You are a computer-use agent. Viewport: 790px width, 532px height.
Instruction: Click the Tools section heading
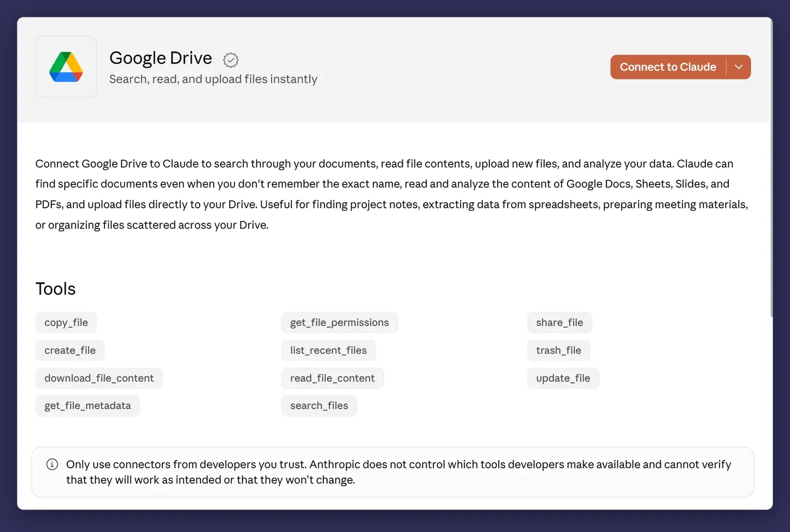[x=55, y=289]
